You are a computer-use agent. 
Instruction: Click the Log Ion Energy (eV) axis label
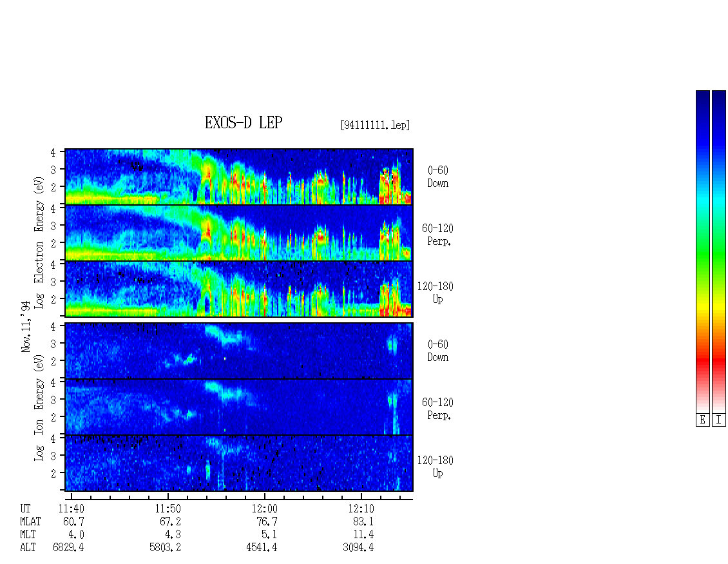pos(39,407)
